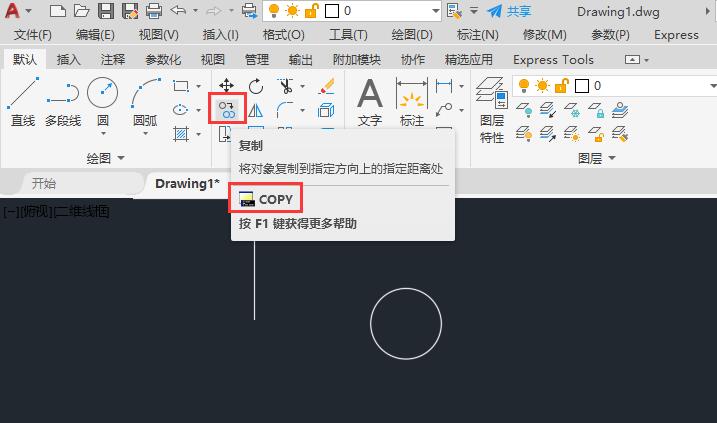Select the Fillet tool
The height and width of the screenshot is (423, 717).
[285, 110]
